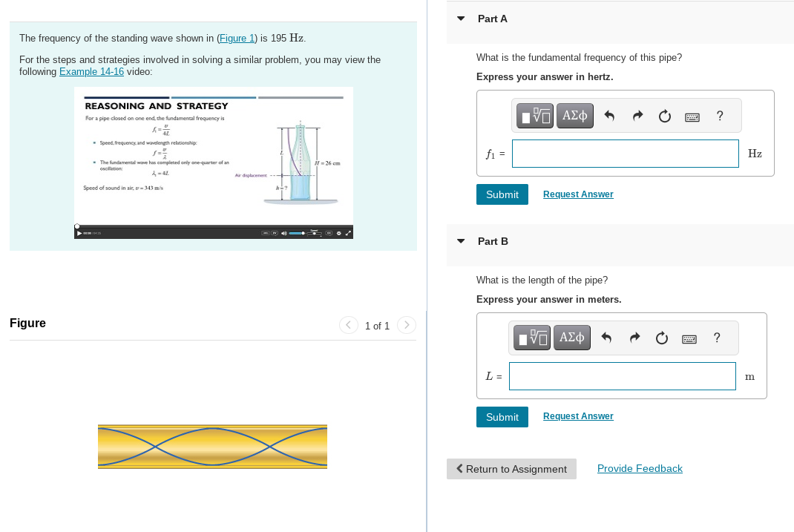Collapse the Part A section
Viewport: 794px width, 532px height.
click(x=460, y=19)
